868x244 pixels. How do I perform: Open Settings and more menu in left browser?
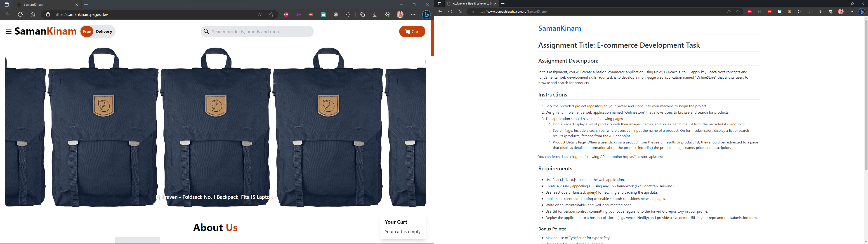click(x=413, y=15)
